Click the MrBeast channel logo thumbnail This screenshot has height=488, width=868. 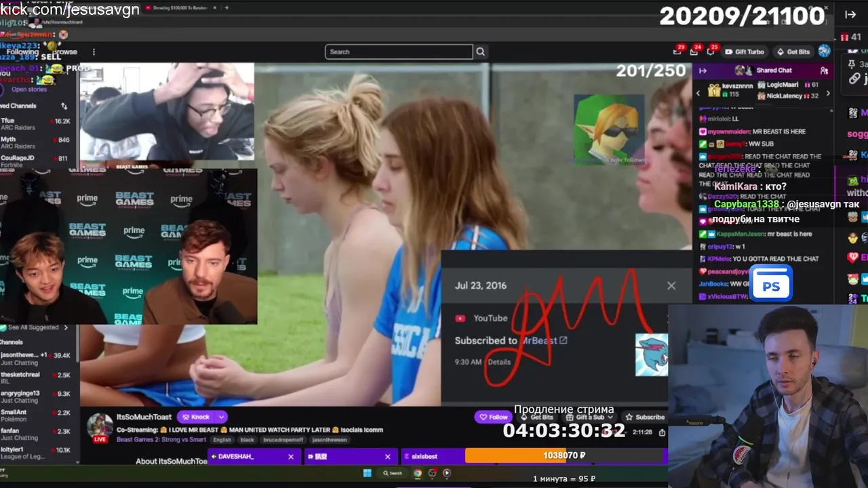[652, 355]
